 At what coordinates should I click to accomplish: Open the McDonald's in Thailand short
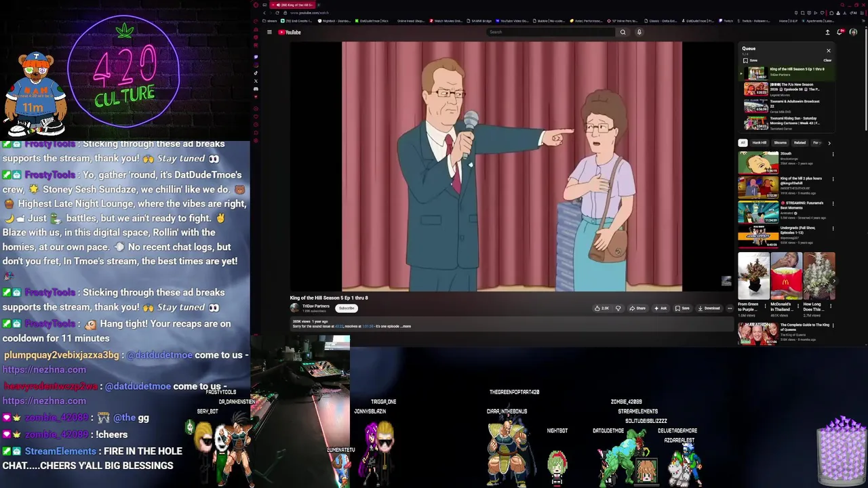point(786,276)
